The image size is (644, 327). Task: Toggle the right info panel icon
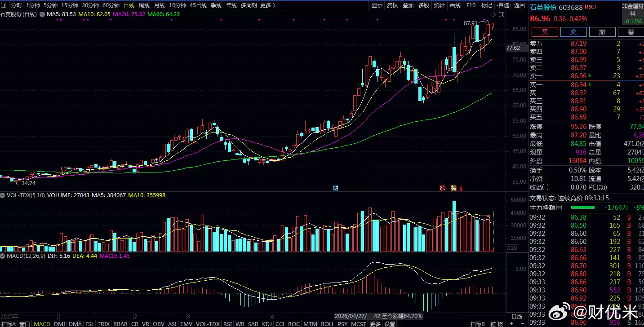502,14
